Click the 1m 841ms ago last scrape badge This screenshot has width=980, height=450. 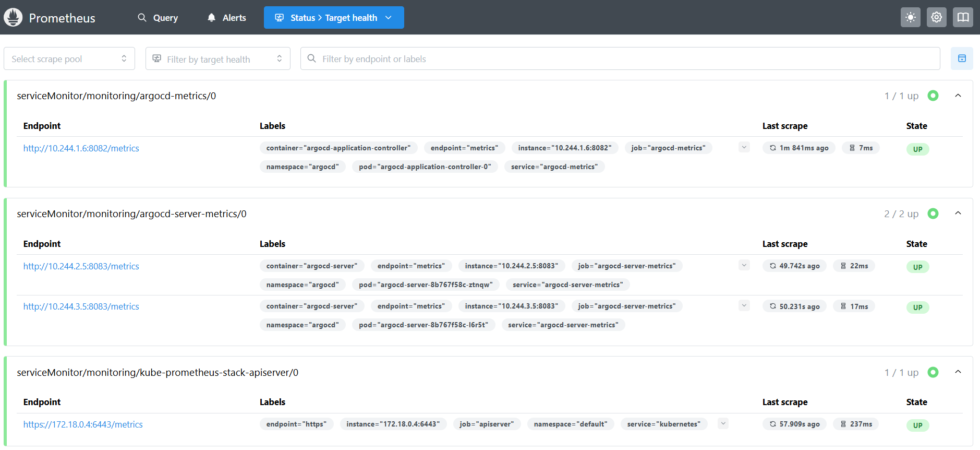(799, 148)
